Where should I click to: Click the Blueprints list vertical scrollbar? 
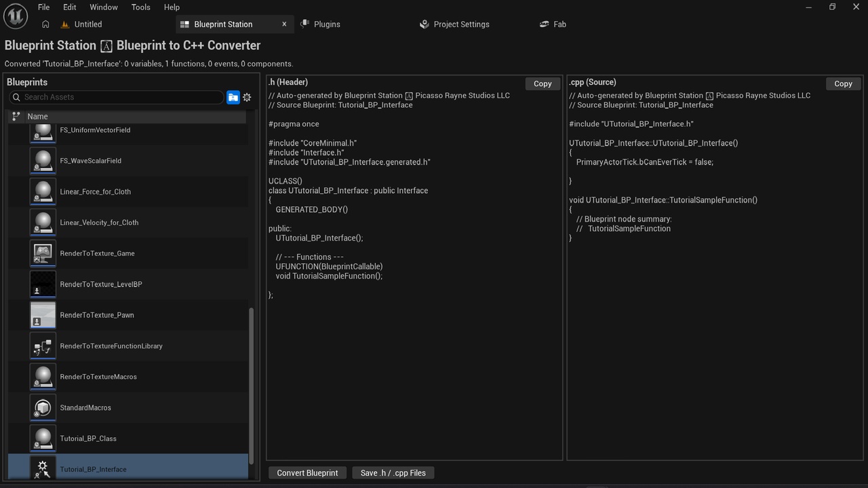click(252, 386)
